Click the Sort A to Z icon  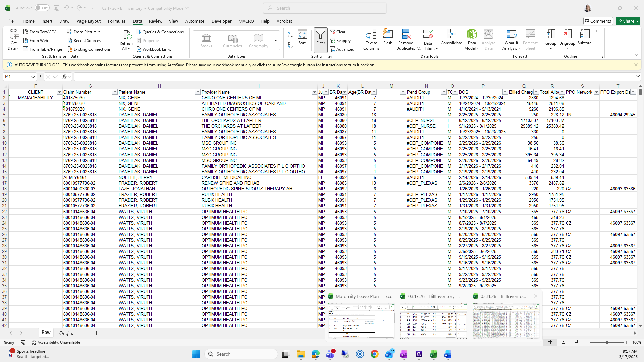click(290, 34)
